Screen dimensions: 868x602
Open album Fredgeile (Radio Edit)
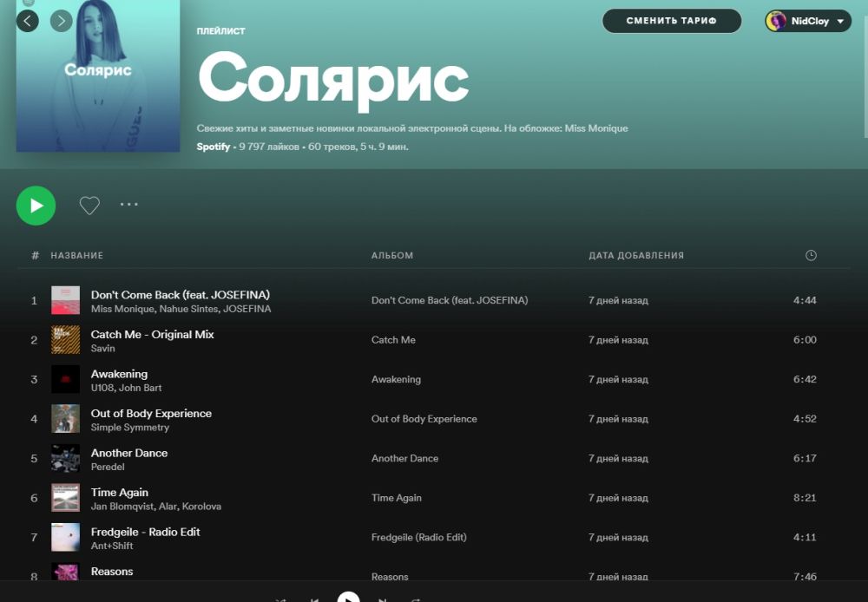coord(418,537)
